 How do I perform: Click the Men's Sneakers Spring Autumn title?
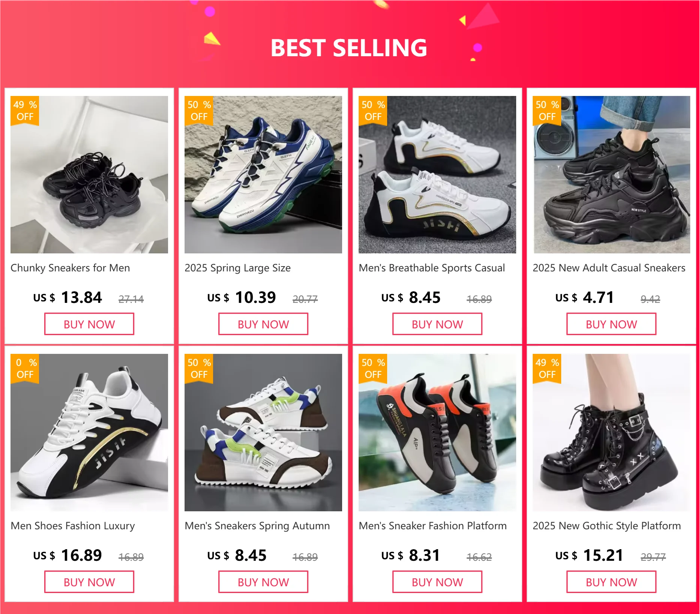257,526
